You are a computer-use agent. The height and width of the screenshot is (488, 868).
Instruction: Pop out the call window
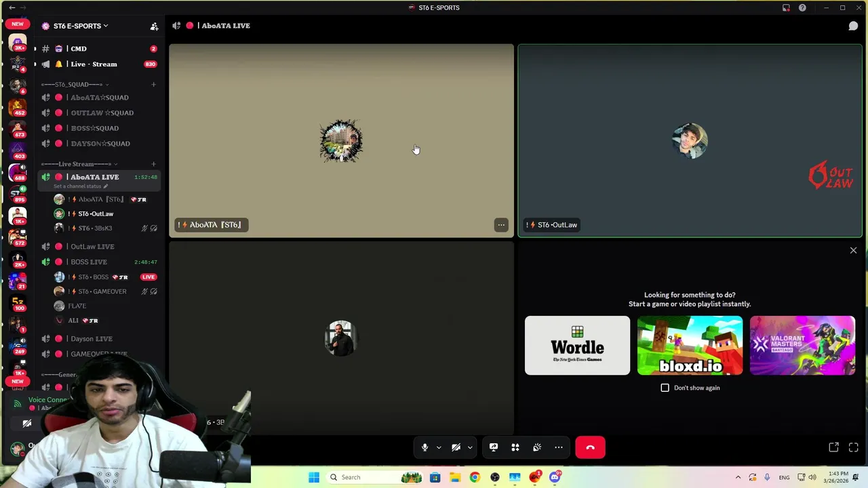833,447
